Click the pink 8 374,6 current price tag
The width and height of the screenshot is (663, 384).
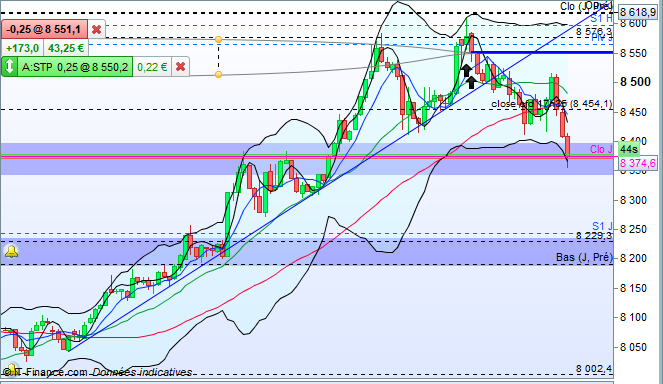tap(638, 163)
